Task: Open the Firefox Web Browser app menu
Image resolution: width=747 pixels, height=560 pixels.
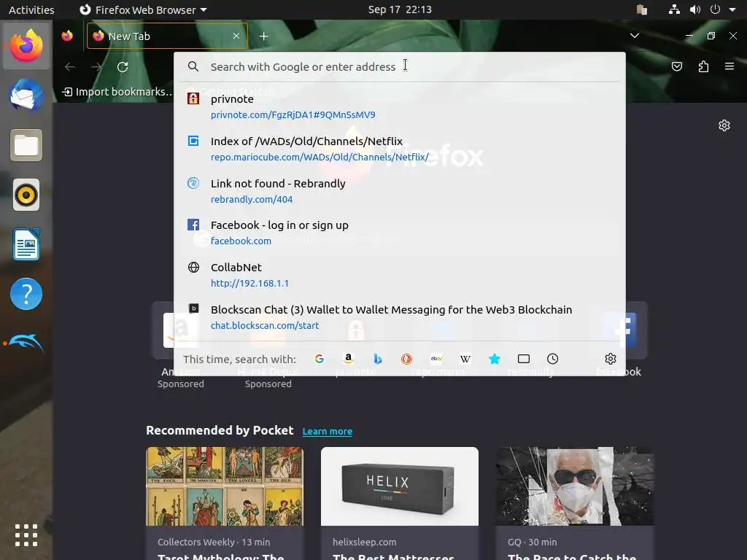Action: 143,9
